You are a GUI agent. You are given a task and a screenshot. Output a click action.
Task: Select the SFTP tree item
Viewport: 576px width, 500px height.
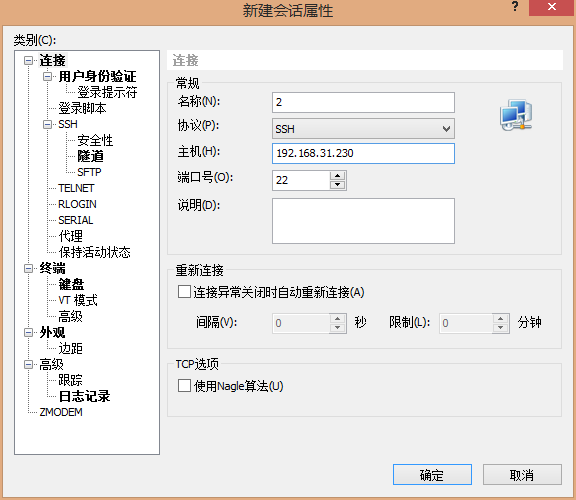(89, 172)
